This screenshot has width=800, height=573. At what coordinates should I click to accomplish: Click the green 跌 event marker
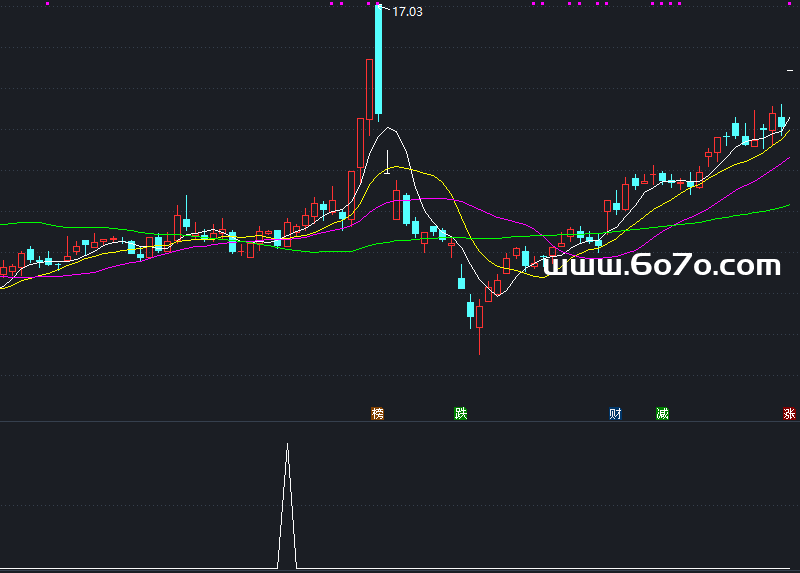click(x=460, y=413)
